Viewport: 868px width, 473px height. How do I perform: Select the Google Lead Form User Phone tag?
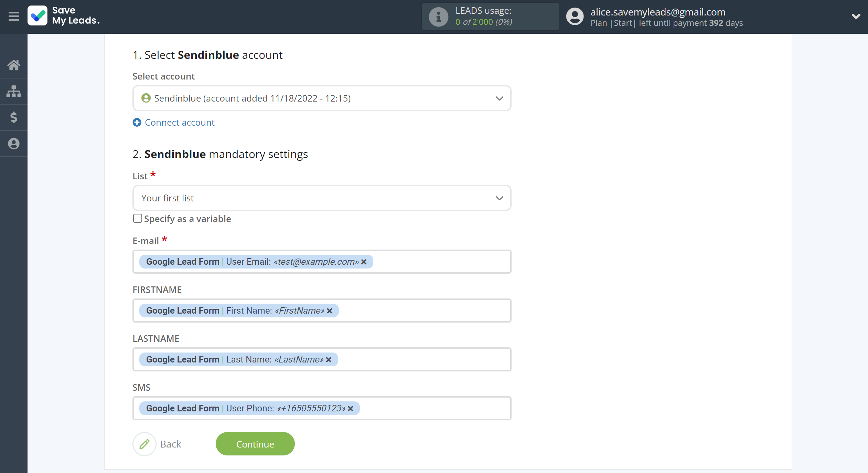[249, 408]
